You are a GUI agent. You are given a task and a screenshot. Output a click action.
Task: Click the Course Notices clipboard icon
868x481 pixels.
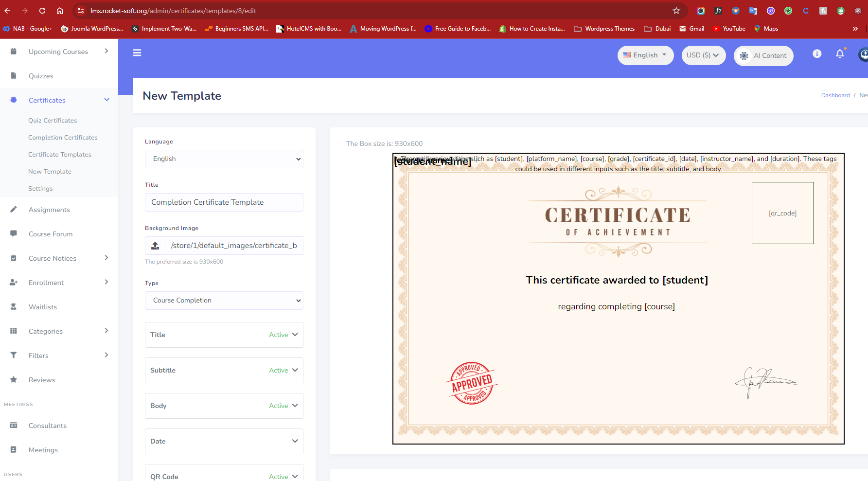[14, 258]
